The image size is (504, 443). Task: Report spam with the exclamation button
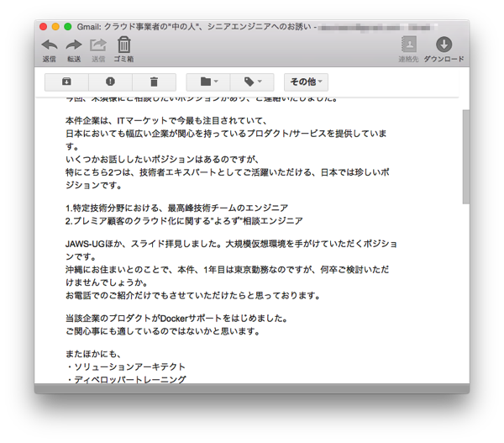coord(110,82)
